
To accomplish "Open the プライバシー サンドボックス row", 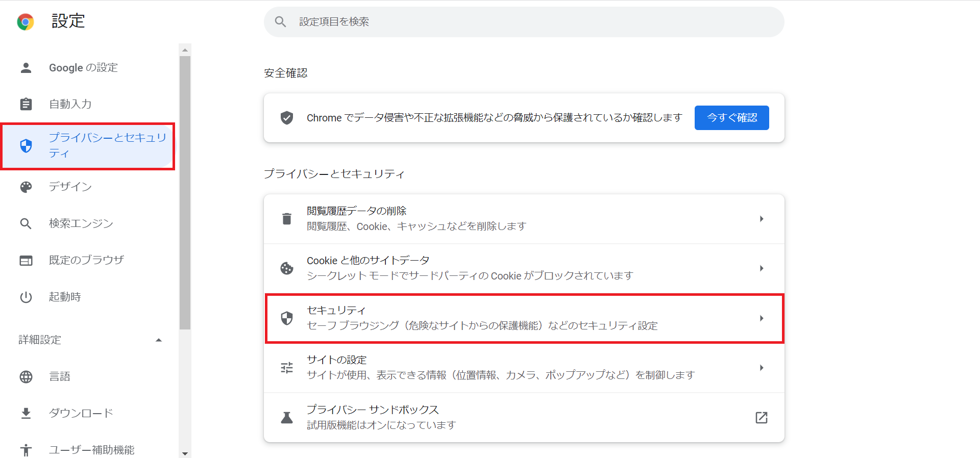I will click(x=524, y=418).
